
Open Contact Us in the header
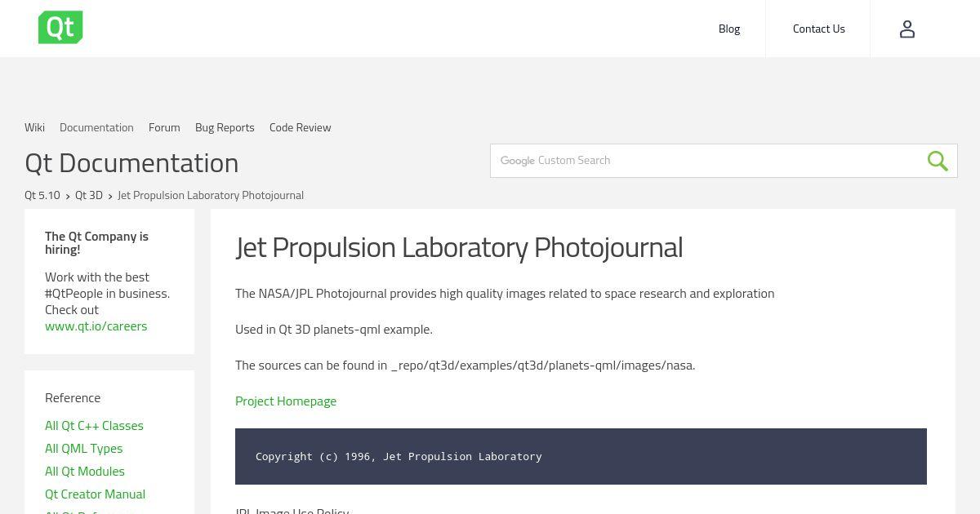coord(818,29)
